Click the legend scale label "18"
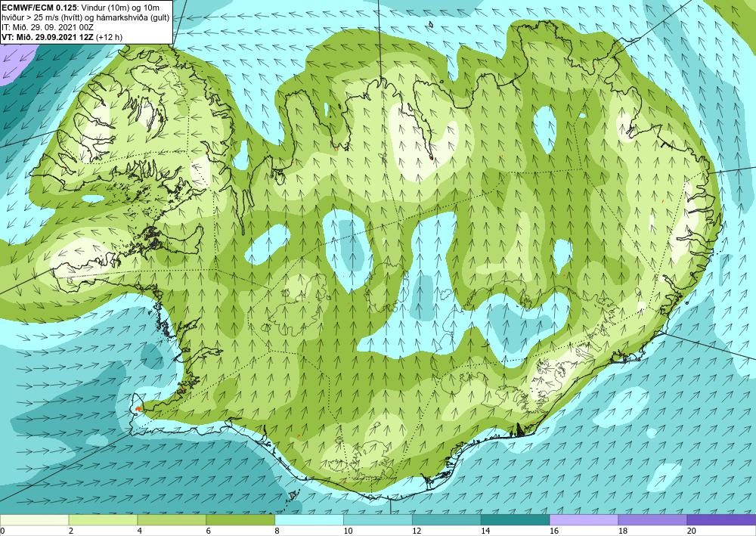 pos(623,531)
